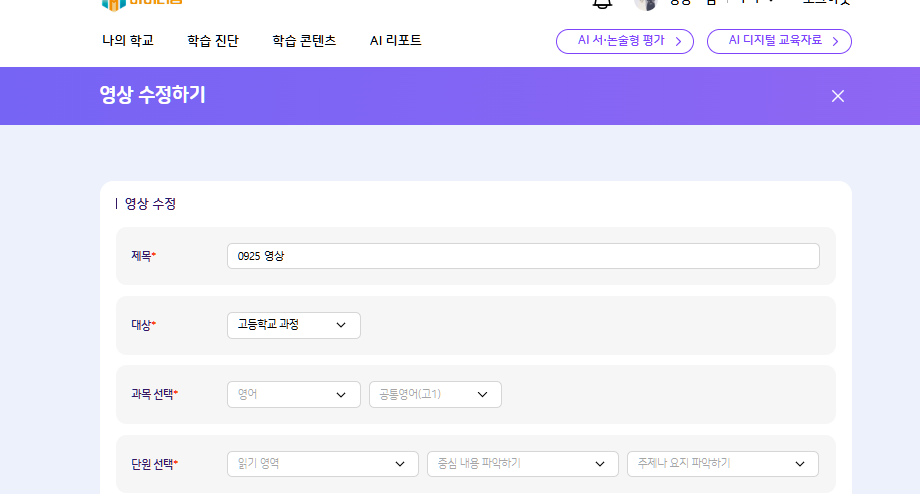Open the 영어 subject dropdown
The image size is (920, 494).
[x=293, y=394]
